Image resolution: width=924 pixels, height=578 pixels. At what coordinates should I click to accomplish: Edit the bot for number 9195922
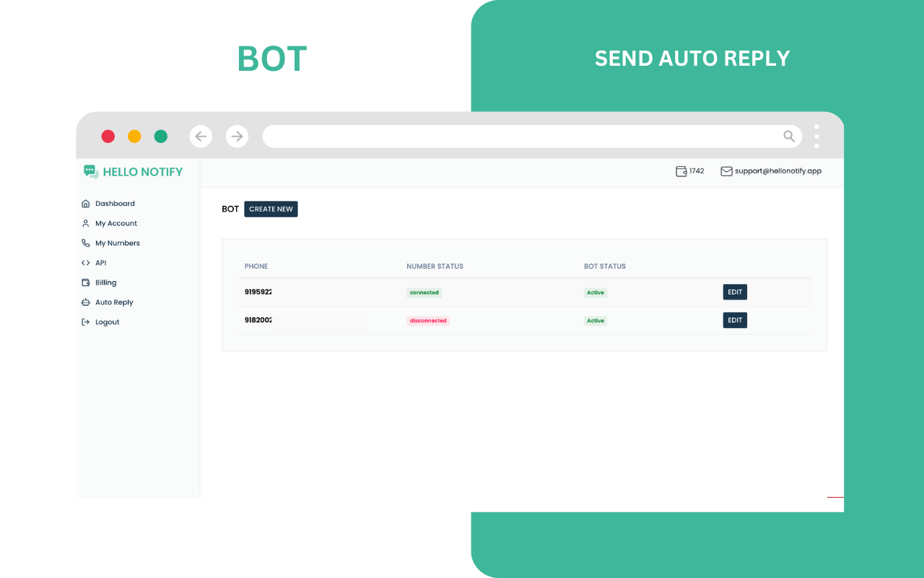(x=735, y=292)
